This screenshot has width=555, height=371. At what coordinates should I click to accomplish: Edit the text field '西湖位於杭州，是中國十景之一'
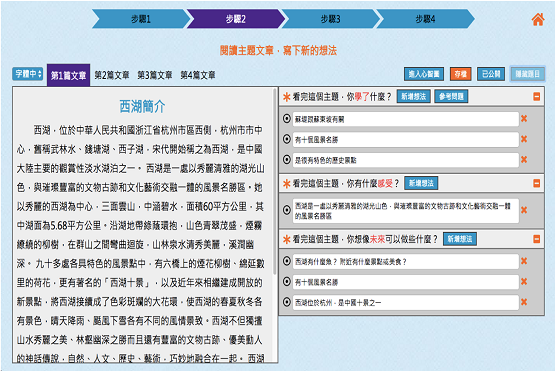click(x=406, y=303)
